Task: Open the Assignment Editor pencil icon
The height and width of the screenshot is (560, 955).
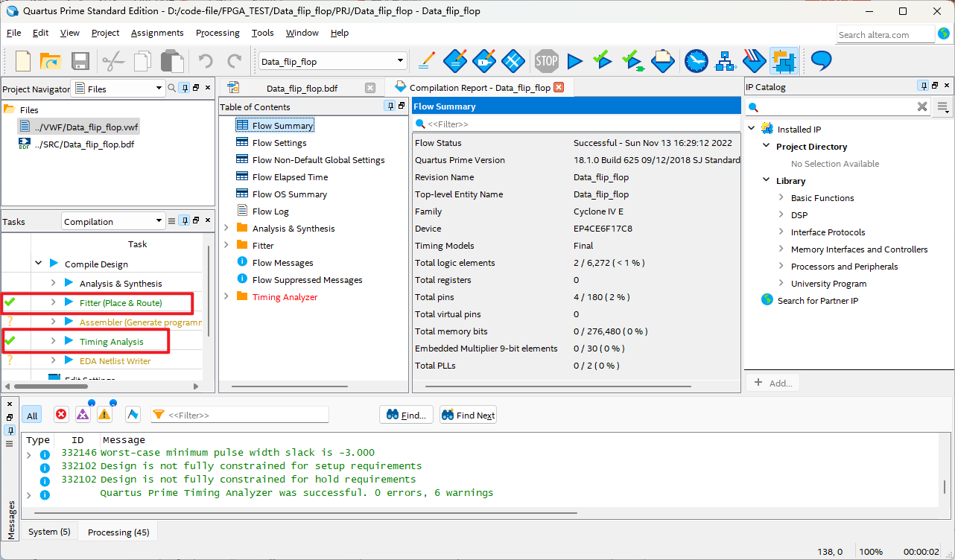Action: 427,60
